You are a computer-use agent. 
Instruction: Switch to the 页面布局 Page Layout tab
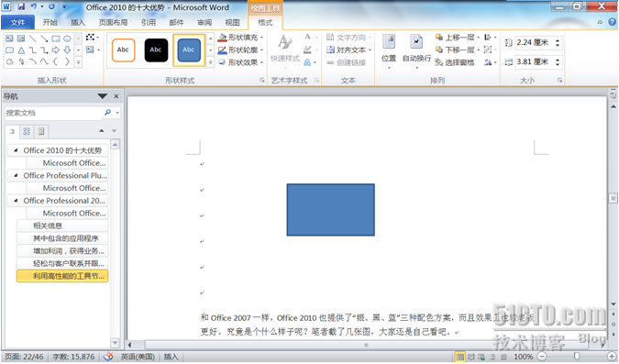(114, 23)
